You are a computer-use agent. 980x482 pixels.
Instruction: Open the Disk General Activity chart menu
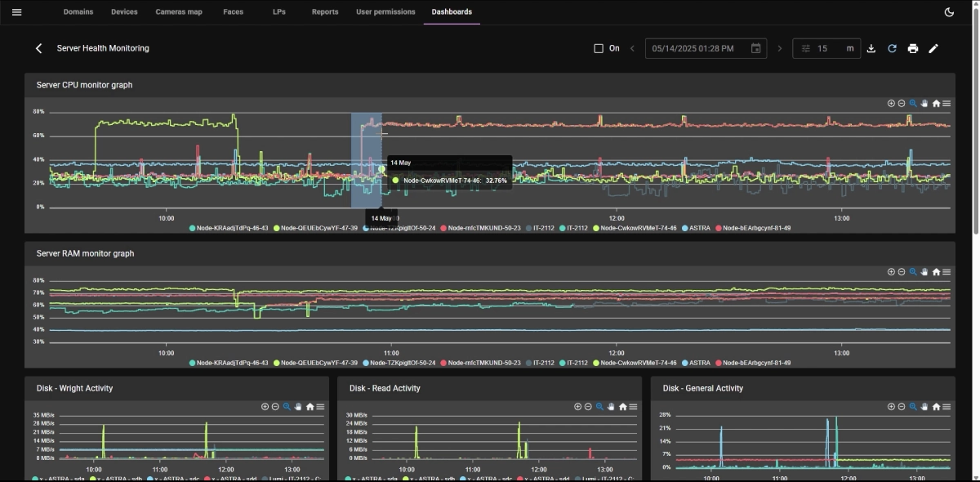[x=947, y=407]
